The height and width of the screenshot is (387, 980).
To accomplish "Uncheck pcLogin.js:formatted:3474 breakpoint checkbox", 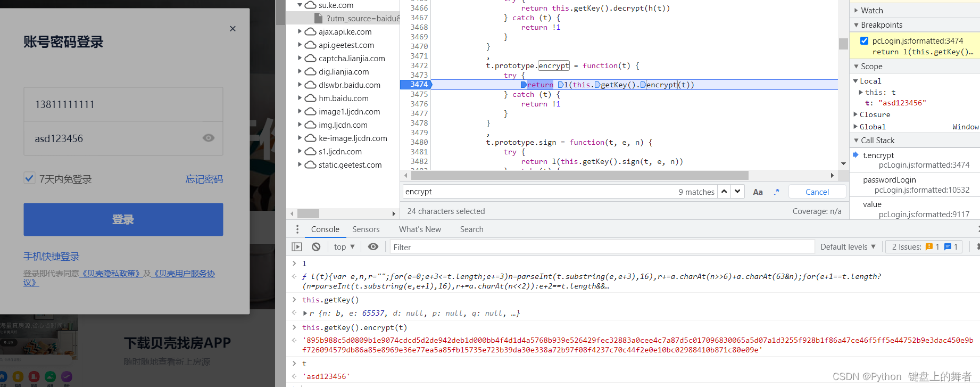I will (865, 40).
